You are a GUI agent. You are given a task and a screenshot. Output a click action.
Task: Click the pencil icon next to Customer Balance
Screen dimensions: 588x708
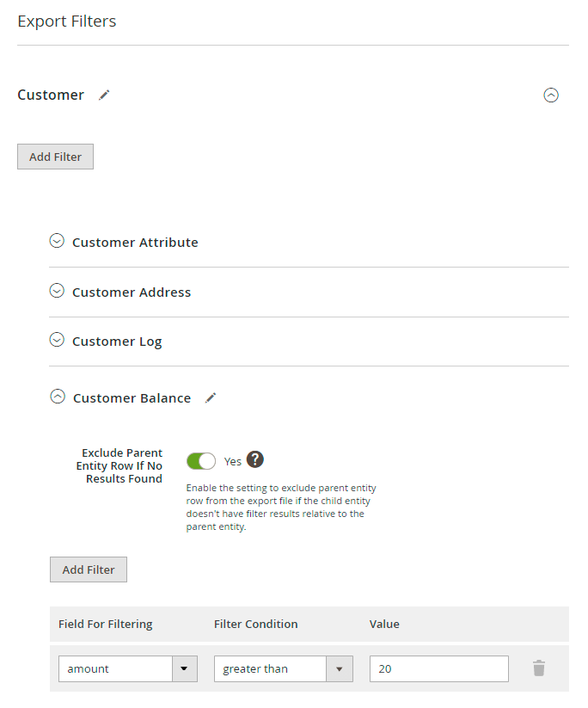click(x=211, y=397)
